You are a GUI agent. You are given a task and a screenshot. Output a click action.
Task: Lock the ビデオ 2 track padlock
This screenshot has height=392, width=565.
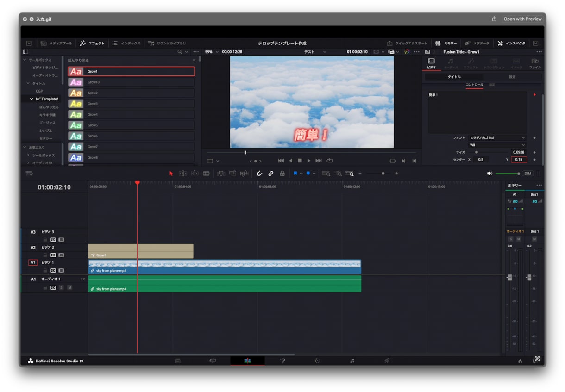(45, 255)
